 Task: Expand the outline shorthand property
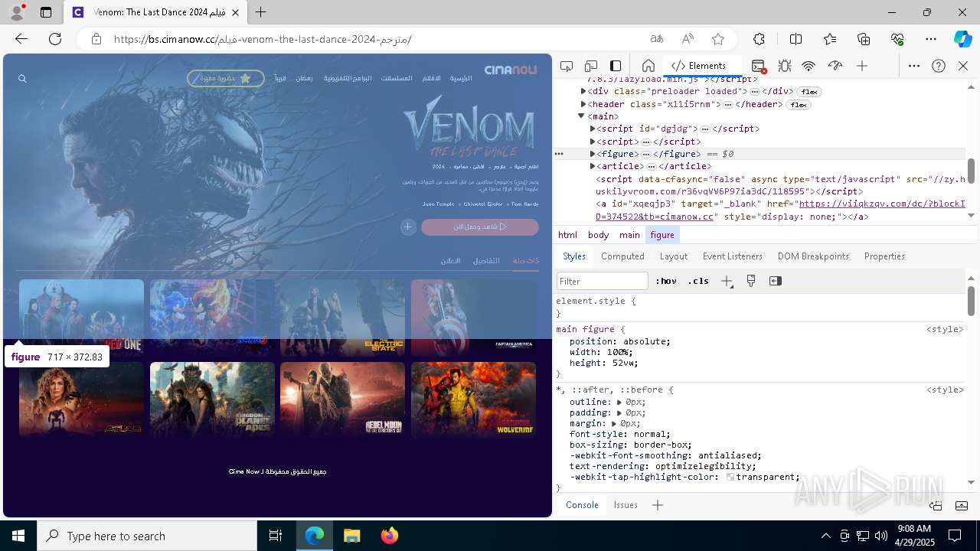(619, 402)
